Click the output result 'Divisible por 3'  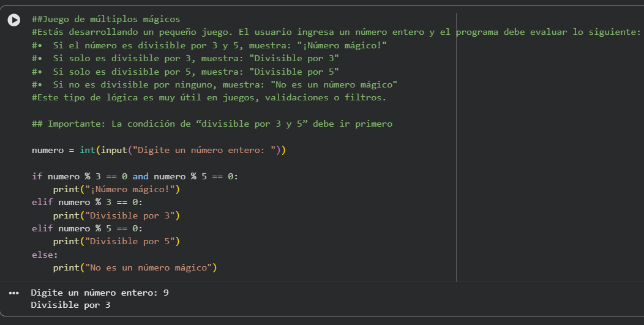pyautogui.click(x=70, y=305)
